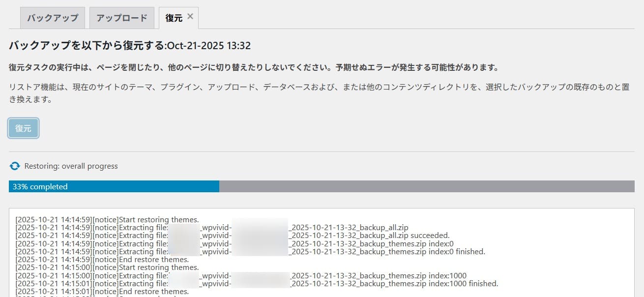The width and height of the screenshot is (644, 297).
Task: Click the gray unfilled part of progress bar
Action: click(x=426, y=186)
